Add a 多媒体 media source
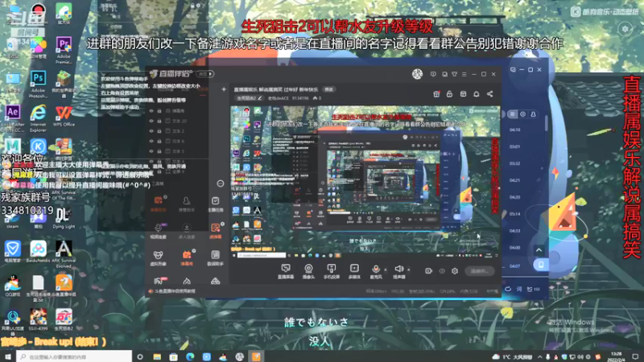 pyautogui.click(x=354, y=271)
